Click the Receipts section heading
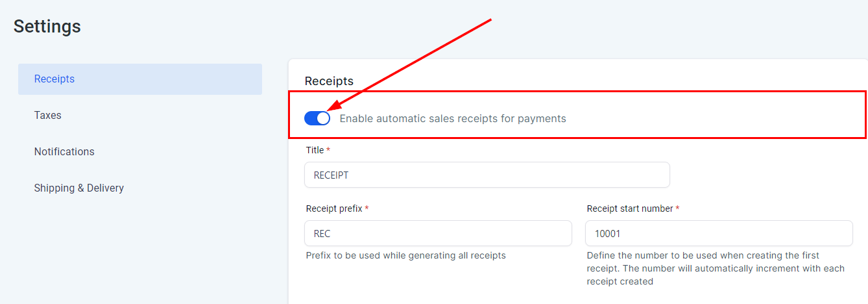This screenshot has height=304, width=868. tap(329, 81)
